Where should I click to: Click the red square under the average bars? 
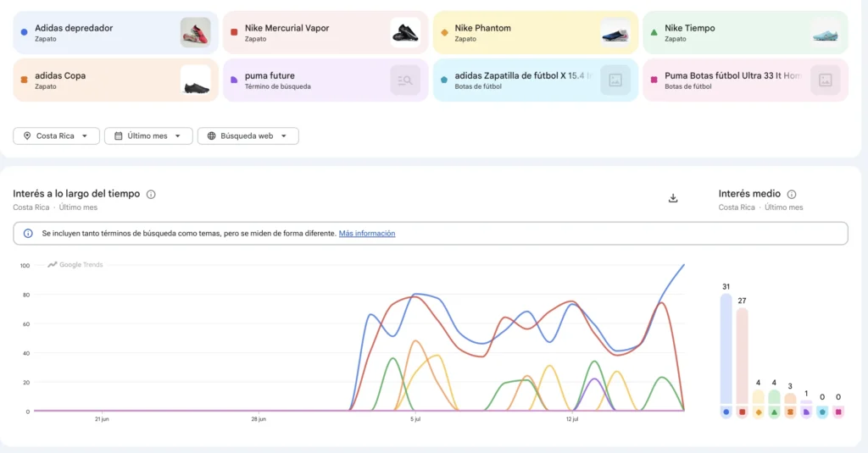[x=743, y=412]
